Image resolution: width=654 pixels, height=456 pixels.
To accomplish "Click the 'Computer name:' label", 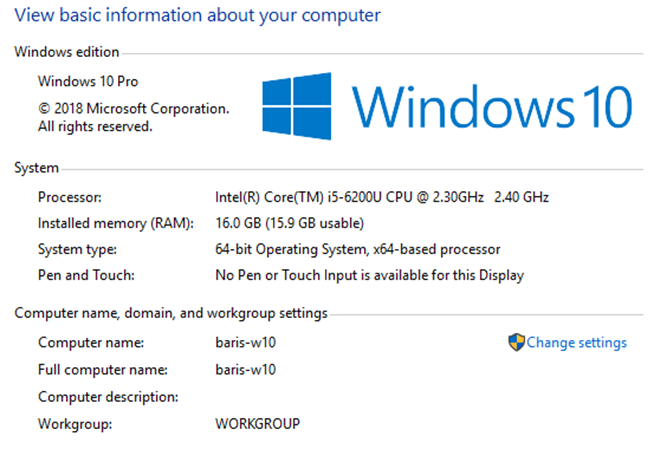I will (91, 343).
